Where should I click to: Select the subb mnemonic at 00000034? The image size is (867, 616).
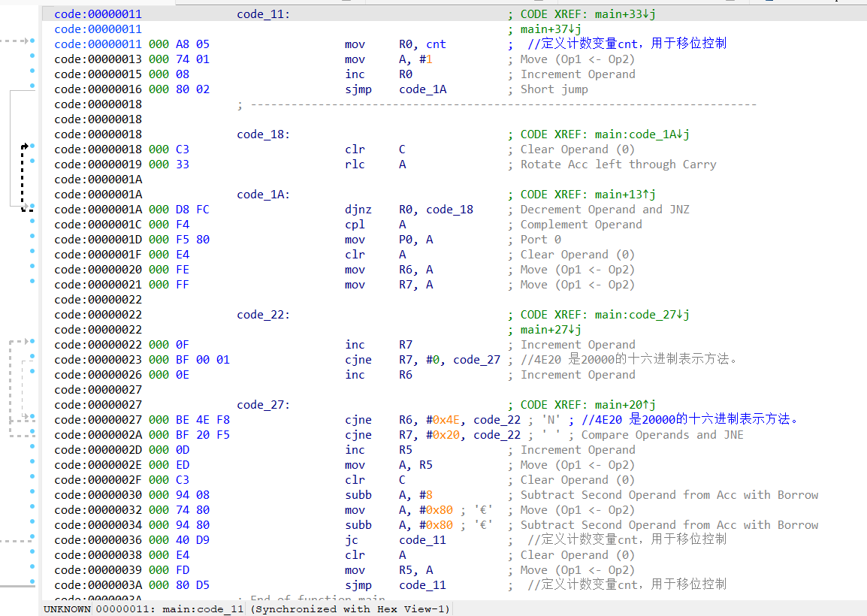coord(358,525)
